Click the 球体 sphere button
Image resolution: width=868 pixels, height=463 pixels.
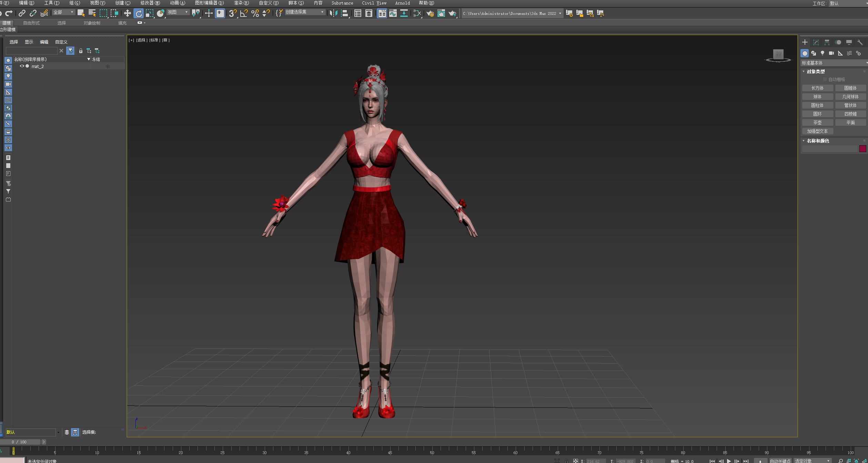coord(817,97)
